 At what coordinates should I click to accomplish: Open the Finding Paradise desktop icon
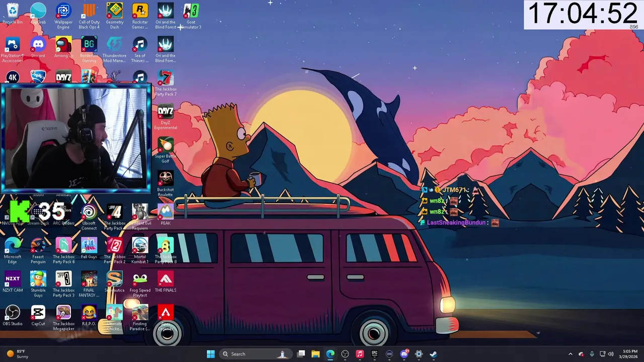coord(140,318)
